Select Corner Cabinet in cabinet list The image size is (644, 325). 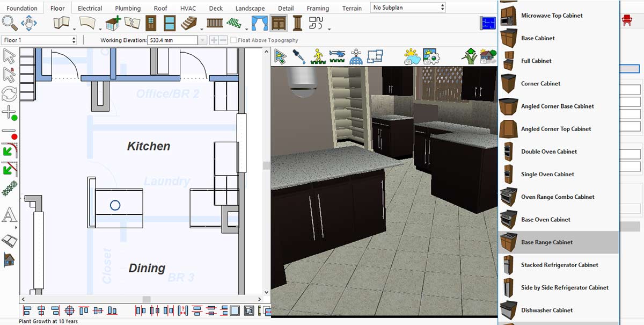(540, 83)
